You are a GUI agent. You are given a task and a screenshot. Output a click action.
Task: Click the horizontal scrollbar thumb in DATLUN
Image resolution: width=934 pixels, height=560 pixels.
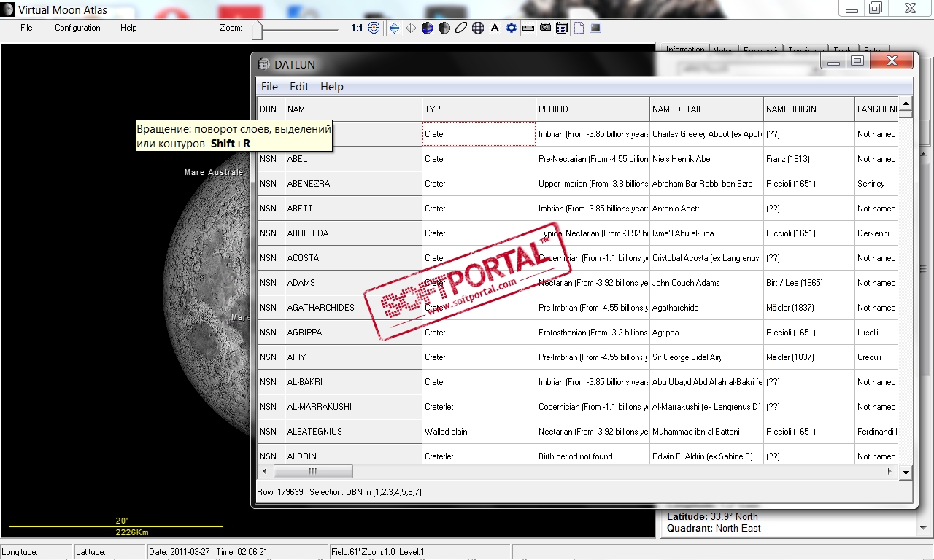point(313,471)
